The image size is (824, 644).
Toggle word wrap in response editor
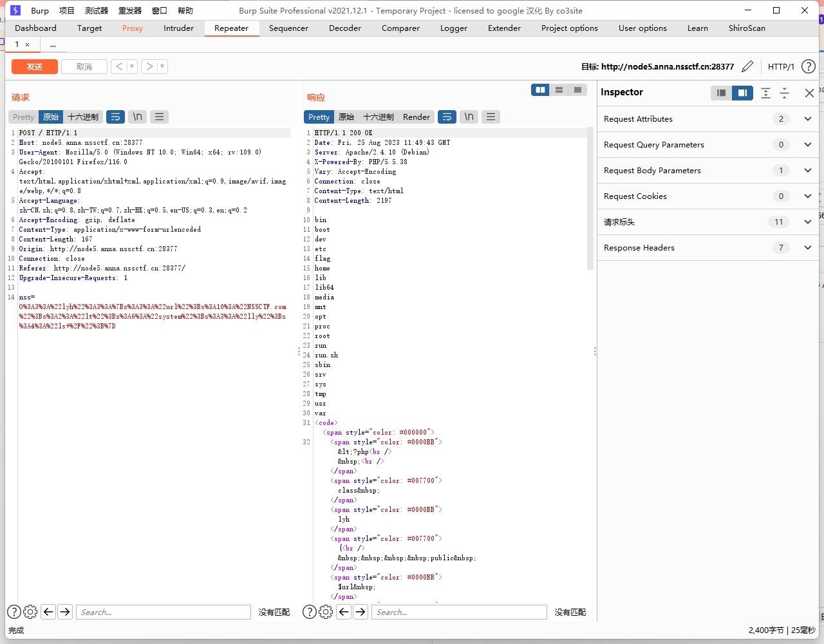point(447,117)
